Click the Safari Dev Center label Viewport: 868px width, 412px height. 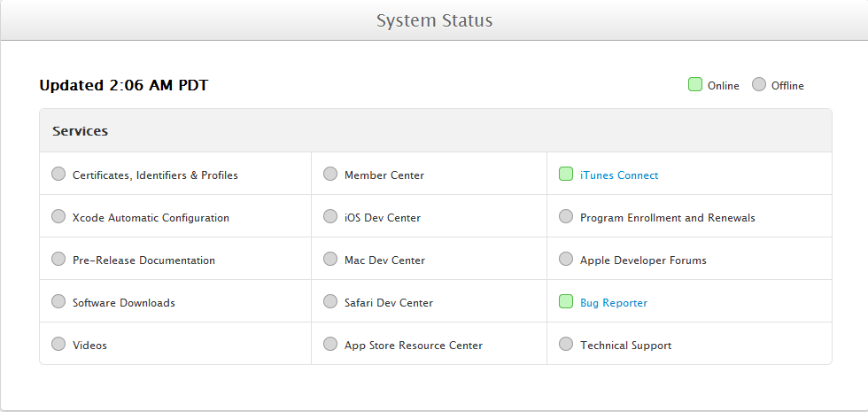pyautogui.click(x=388, y=303)
